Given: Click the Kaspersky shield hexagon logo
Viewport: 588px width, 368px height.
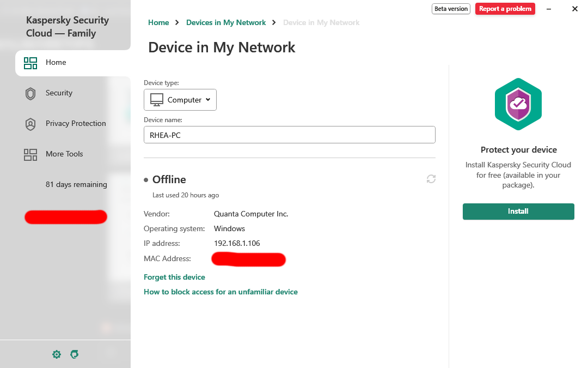Looking at the screenshot, I should [x=518, y=104].
